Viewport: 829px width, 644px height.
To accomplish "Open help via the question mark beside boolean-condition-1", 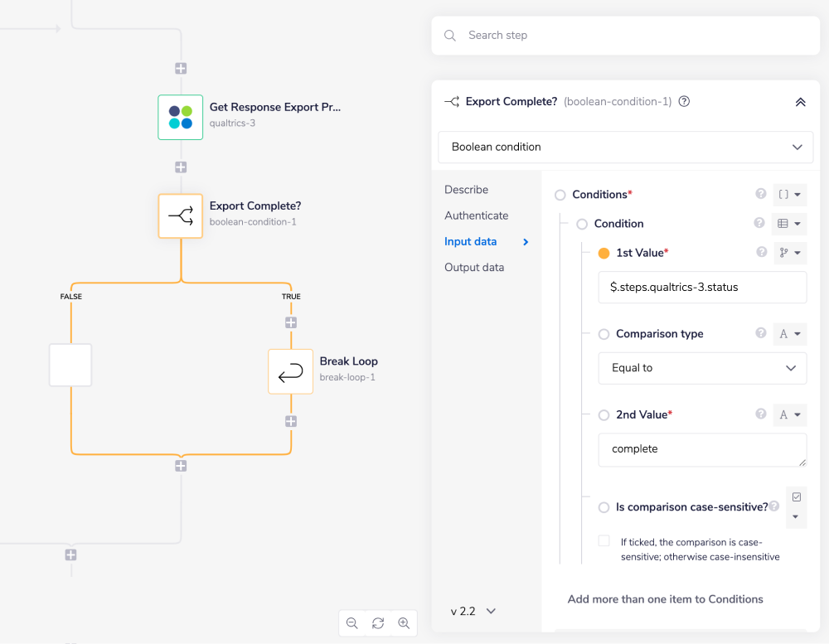I will click(683, 101).
